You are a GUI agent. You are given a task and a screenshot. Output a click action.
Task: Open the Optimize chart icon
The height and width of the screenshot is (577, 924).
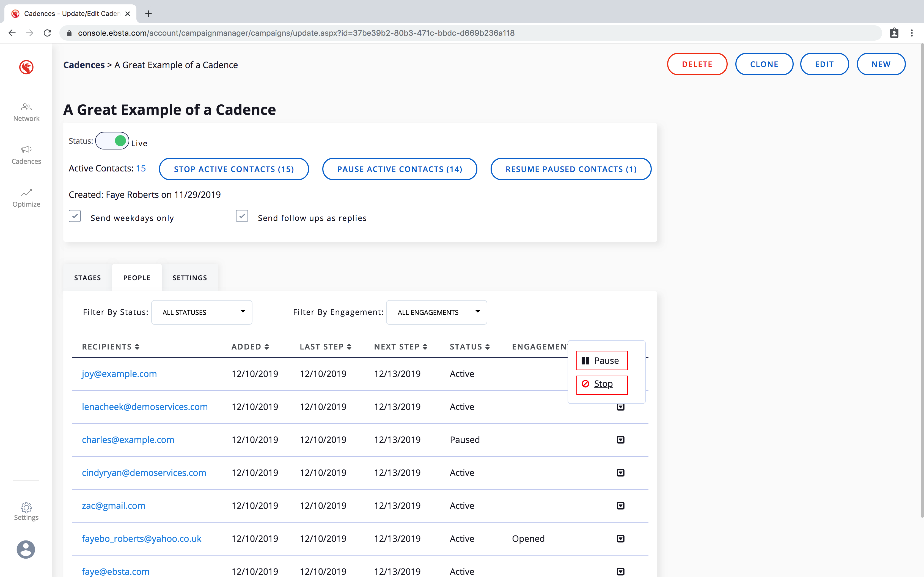26,192
